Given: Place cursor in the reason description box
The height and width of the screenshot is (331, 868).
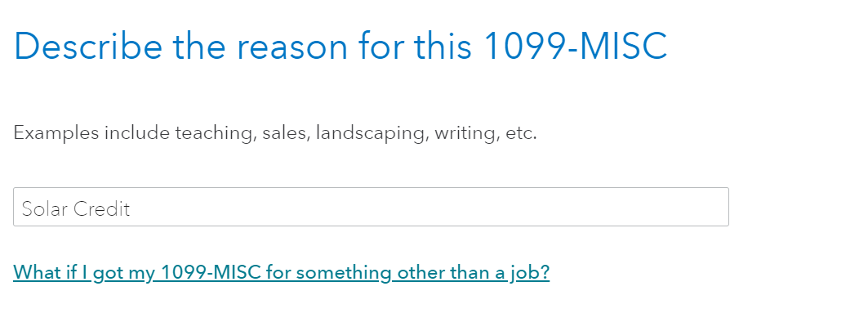Looking at the screenshot, I should pyautogui.click(x=371, y=208).
